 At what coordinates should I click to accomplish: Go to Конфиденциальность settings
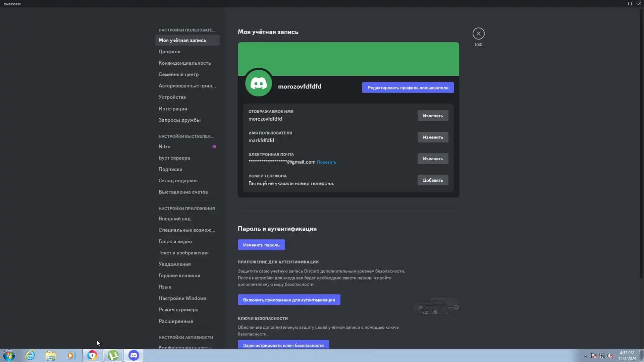(x=184, y=63)
